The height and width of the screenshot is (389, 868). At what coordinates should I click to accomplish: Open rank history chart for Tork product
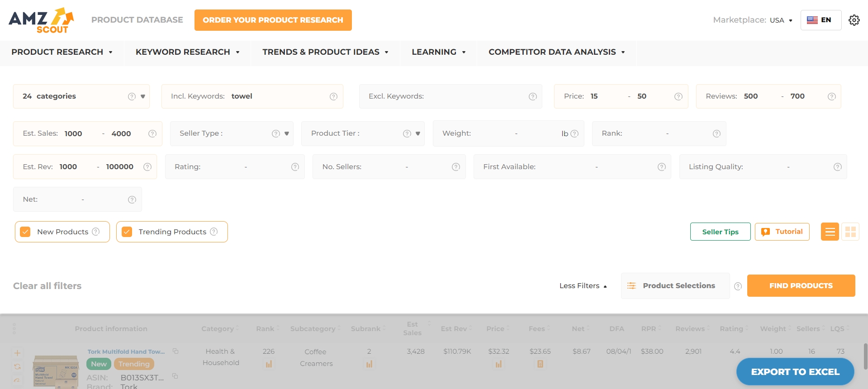click(x=269, y=364)
